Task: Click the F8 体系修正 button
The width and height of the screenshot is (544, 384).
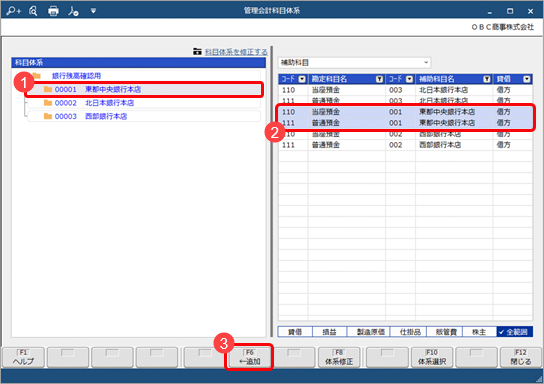Action: point(339,357)
